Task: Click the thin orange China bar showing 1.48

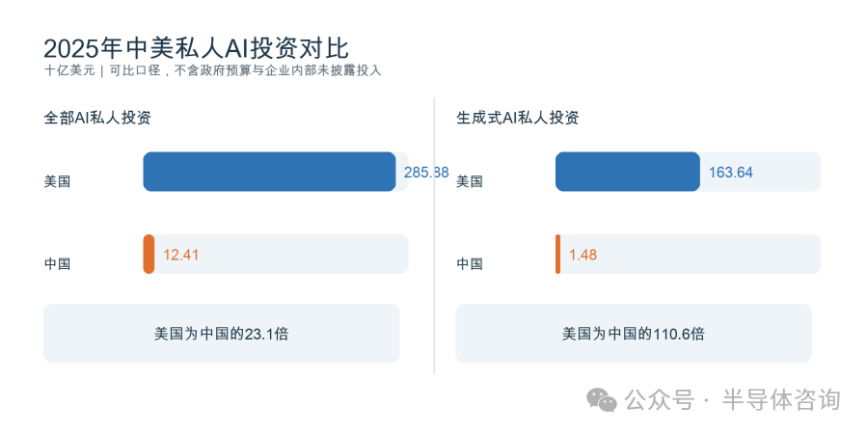Action: point(558,254)
